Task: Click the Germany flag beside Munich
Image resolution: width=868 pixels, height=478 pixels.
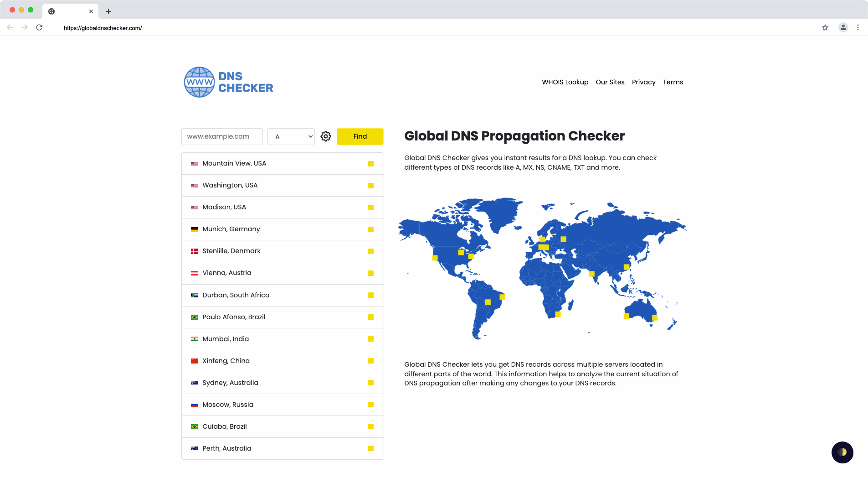Action: tap(194, 229)
